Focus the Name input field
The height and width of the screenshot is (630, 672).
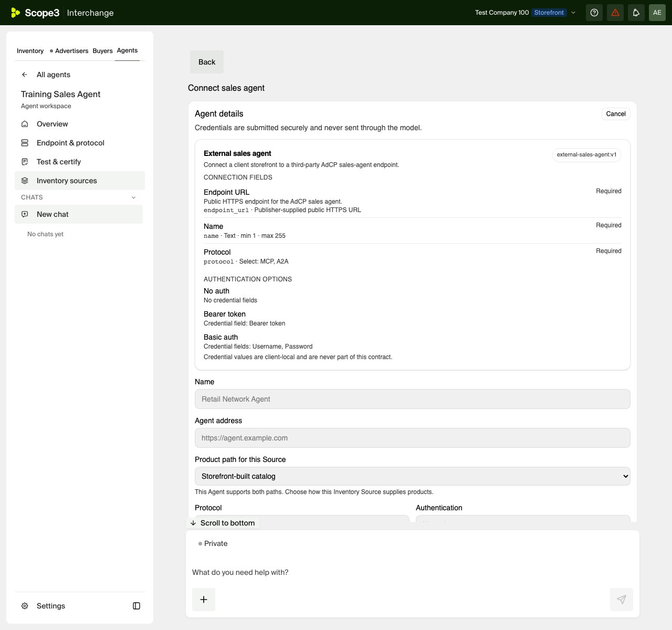tap(413, 399)
